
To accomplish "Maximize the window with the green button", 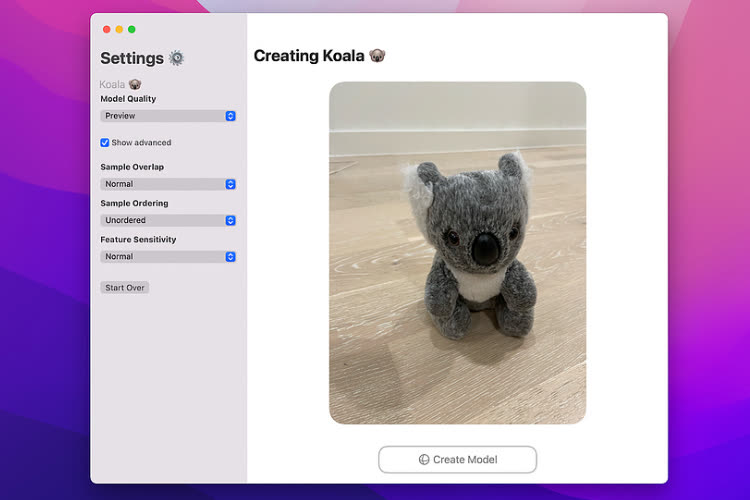I will point(132,30).
